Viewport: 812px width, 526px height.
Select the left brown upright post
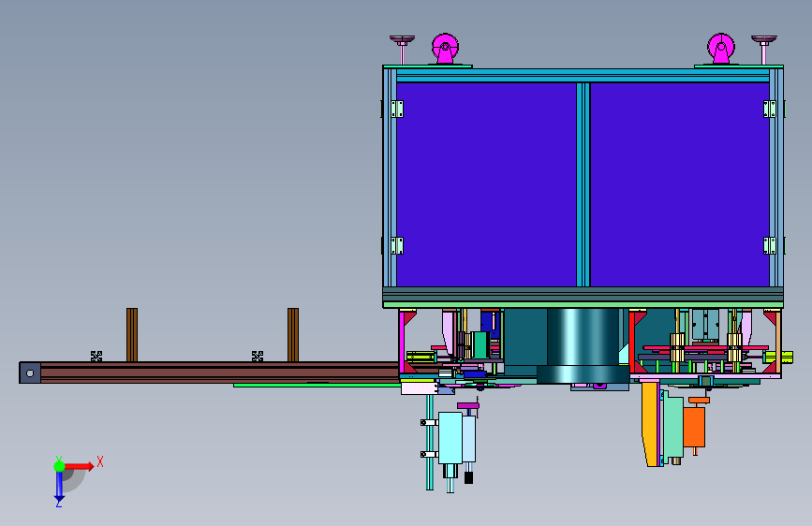click(132, 335)
